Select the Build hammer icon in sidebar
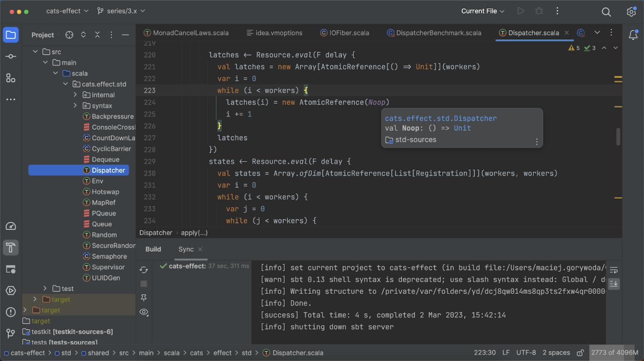Screen dimensions: 644x361 click(x=10, y=248)
